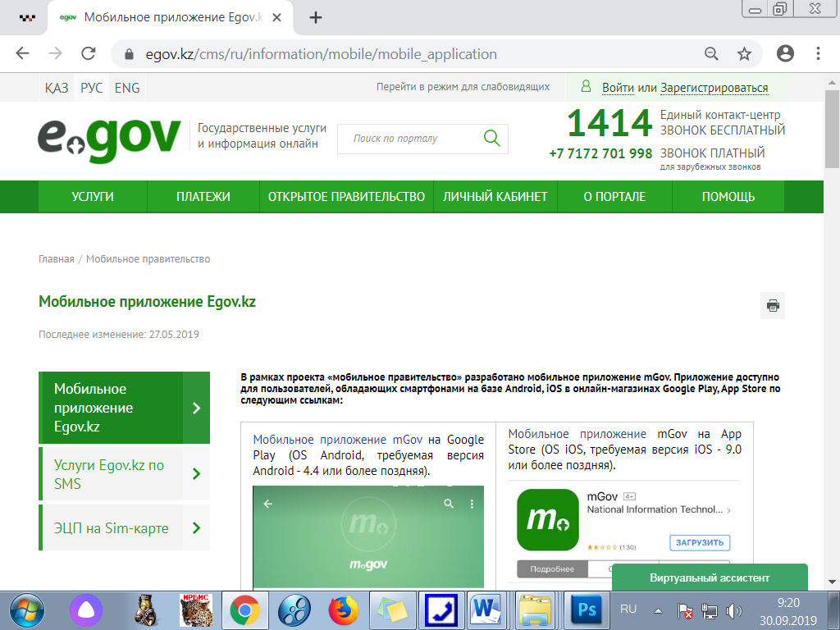Expand Услуги Egov.kz по SMS chevron

(196, 473)
